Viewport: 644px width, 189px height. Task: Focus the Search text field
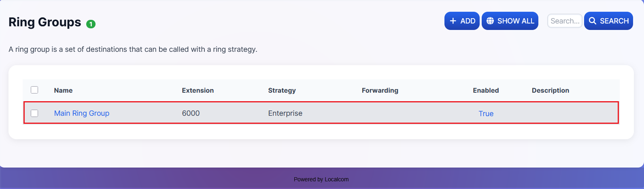tap(565, 21)
